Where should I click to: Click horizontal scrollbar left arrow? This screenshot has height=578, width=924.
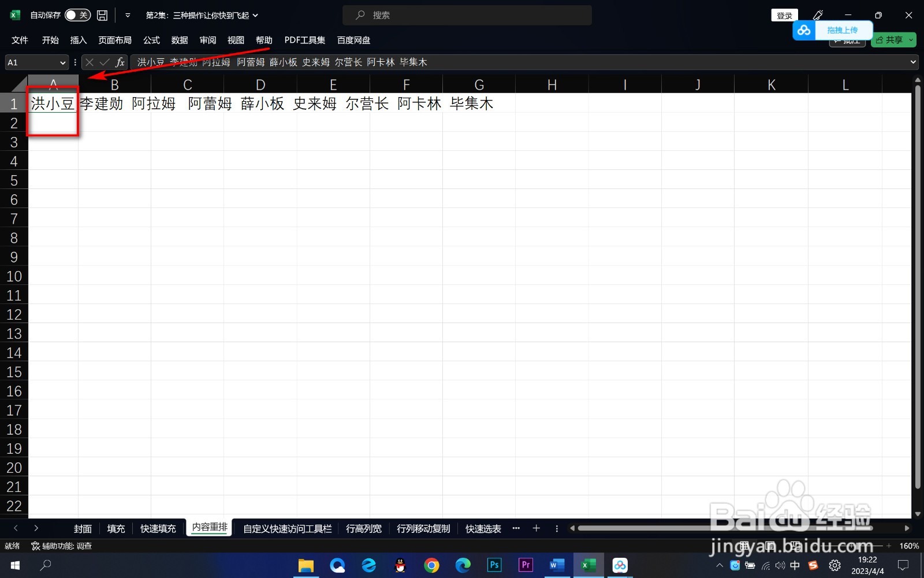[572, 528]
